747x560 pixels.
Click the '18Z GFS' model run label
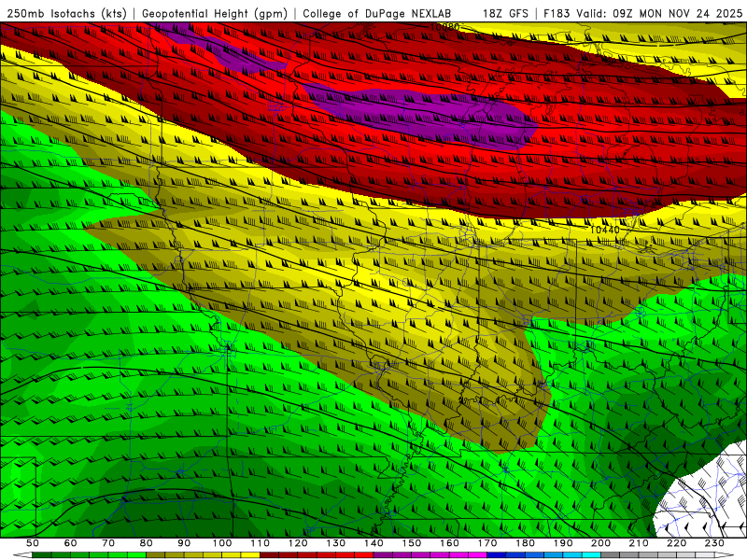[505, 14]
